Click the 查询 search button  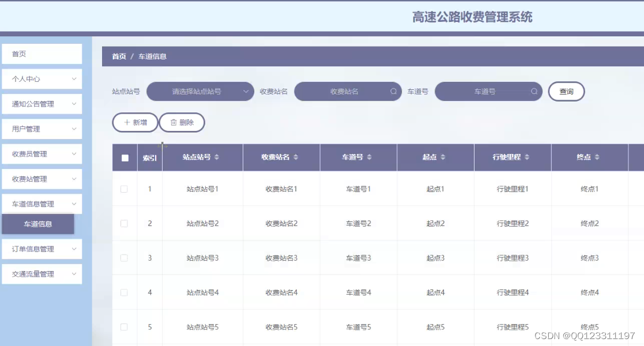pos(566,91)
